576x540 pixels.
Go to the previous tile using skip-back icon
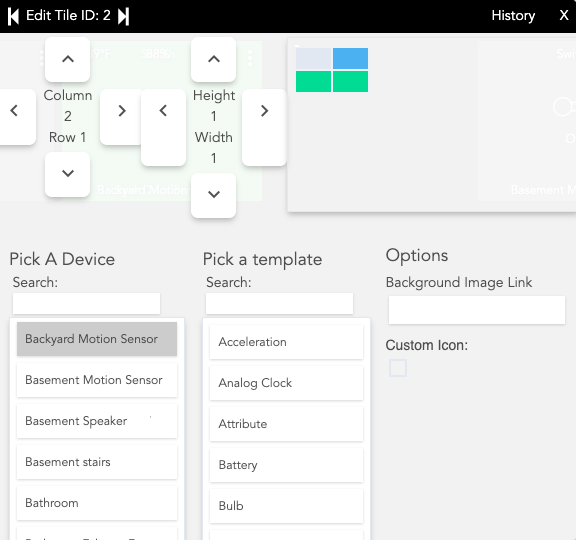(13, 17)
